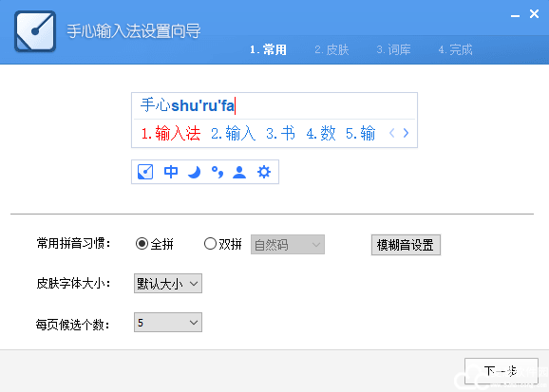The height and width of the screenshot is (392, 549).
Task: Click the 下一步 next button
Action: [502, 371]
